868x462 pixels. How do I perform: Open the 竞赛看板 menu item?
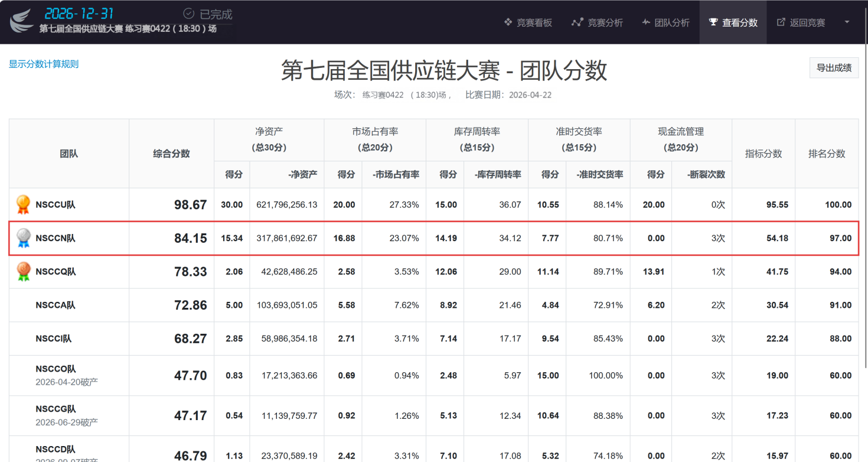(x=528, y=22)
